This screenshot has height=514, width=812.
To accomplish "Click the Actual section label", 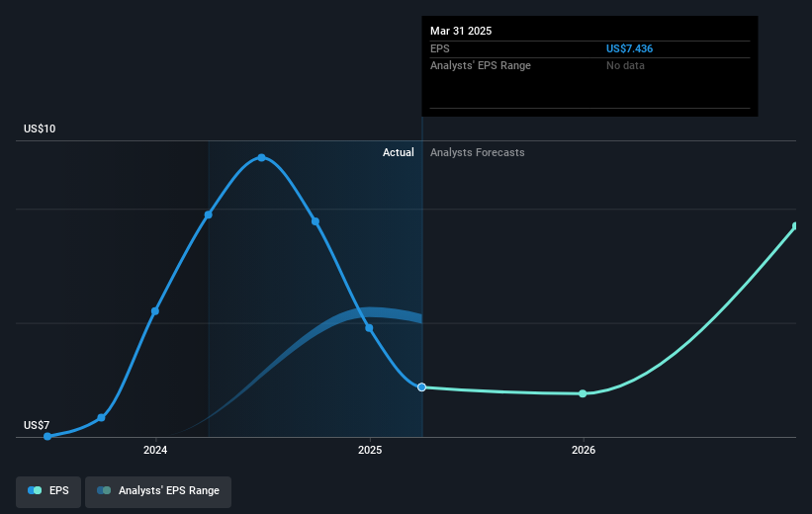I will coord(399,152).
